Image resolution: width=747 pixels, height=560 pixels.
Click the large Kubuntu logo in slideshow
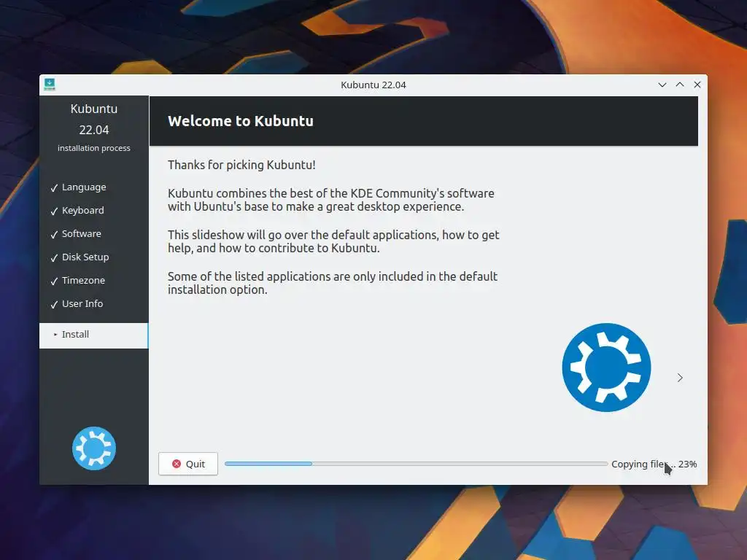606,367
